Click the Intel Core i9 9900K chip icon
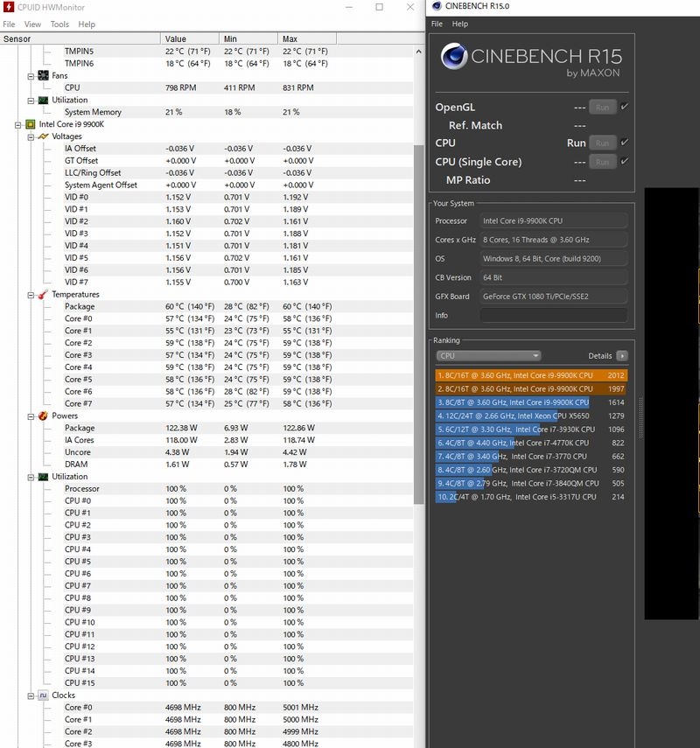This screenshot has width=700, height=748. [31, 124]
